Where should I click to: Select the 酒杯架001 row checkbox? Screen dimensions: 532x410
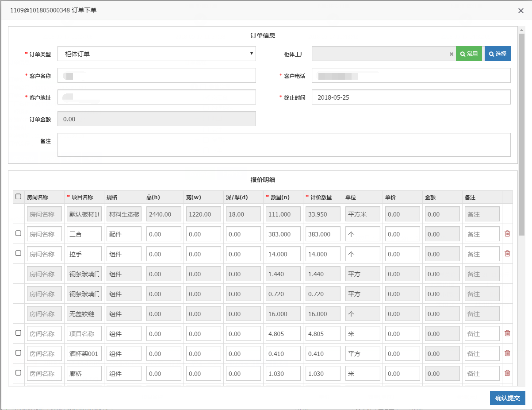18,353
